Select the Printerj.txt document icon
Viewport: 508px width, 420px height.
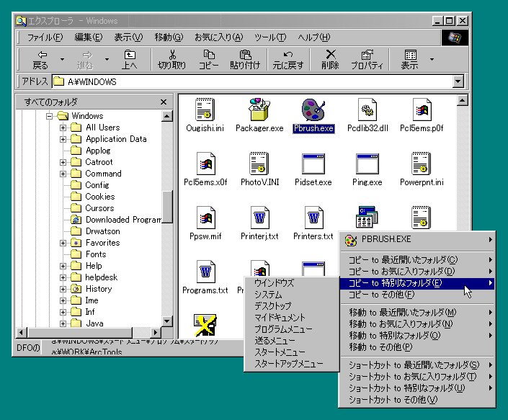pyautogui.click(x=260, y=218)
